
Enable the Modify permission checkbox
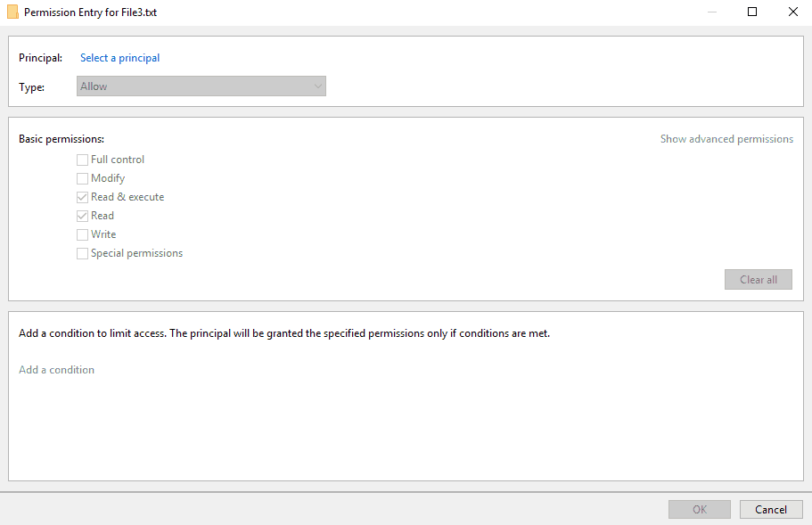click(x=83, y=178)
